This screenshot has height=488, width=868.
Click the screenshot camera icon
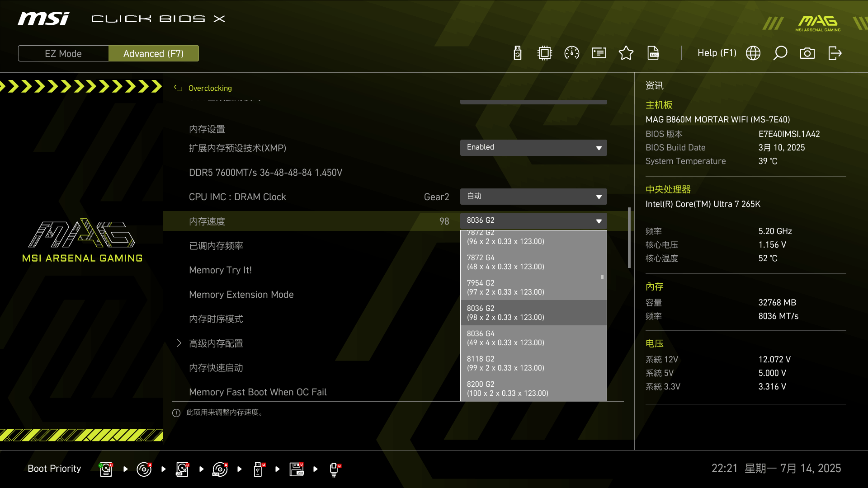pyautogui.click(x=807, y=53)
